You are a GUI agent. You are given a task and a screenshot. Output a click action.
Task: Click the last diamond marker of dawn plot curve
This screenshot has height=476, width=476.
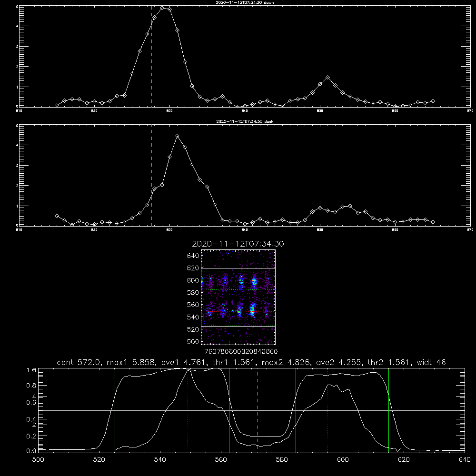click(x=433, y=101)
